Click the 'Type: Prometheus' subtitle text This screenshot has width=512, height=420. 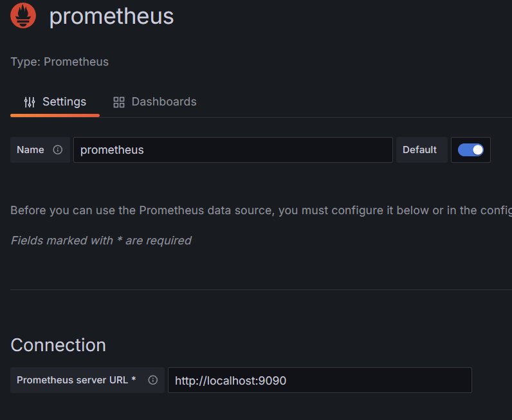(59, 62)
